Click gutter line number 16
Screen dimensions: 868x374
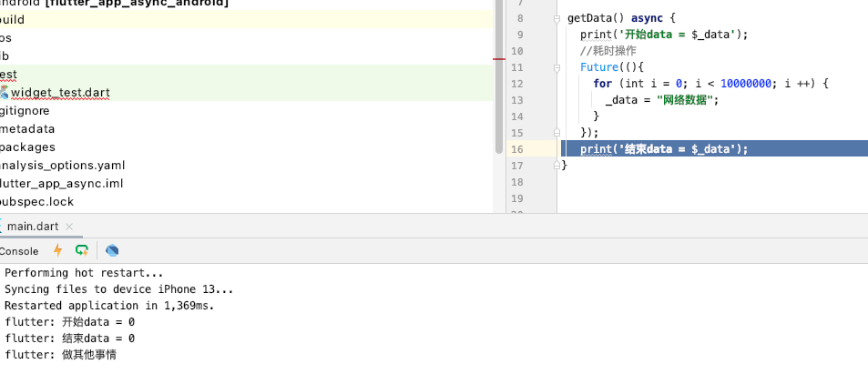click(517, 149)
